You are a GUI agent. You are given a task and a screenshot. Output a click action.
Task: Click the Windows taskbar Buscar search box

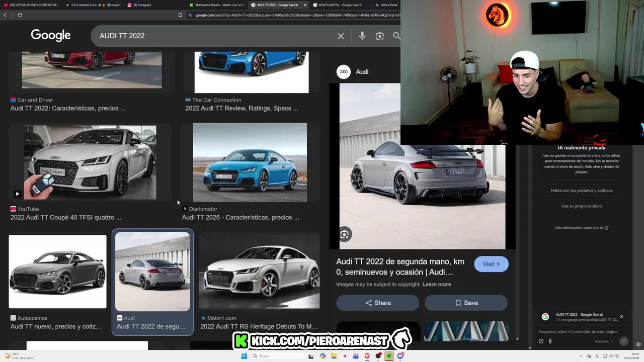coord(277,356)
